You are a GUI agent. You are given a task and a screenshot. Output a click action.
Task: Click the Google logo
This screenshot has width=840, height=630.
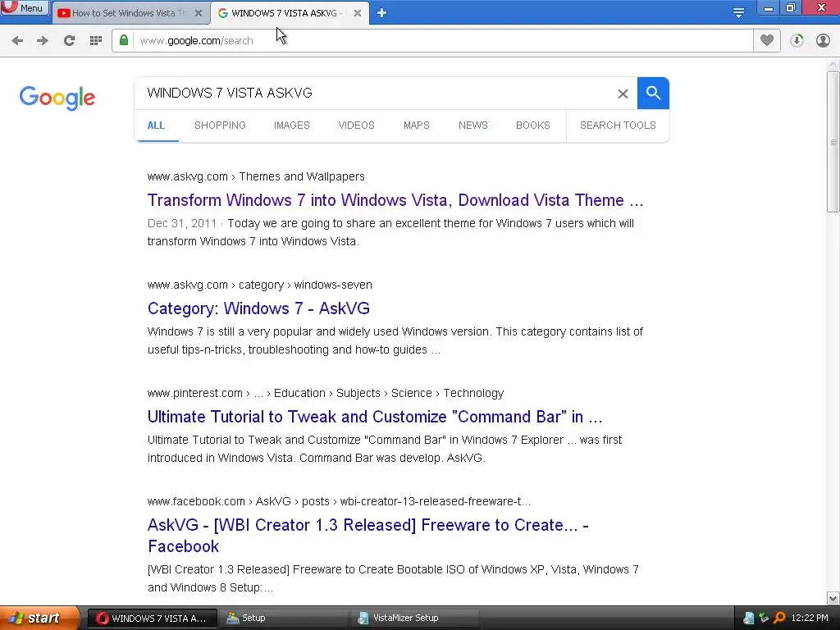pos(57,98)
